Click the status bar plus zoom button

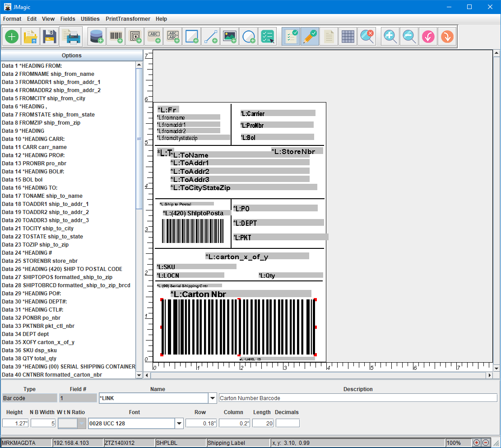pyautogui.click(x=476, y=443)
